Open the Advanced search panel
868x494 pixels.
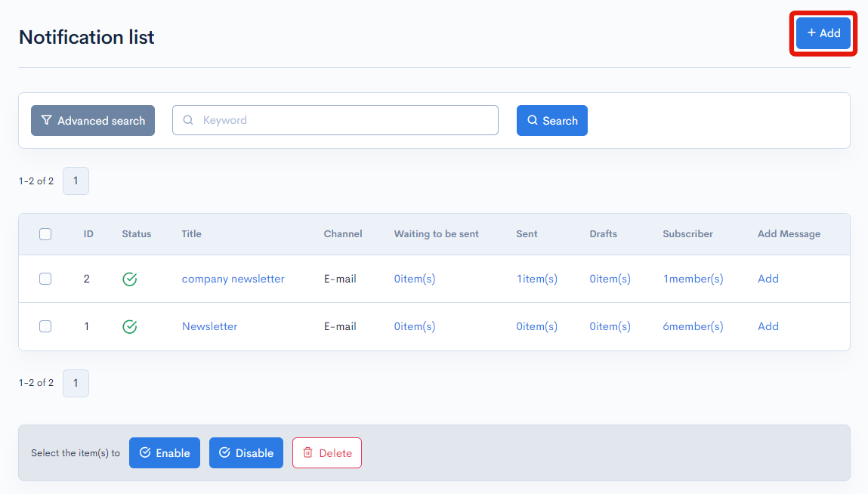click(93, 120)
